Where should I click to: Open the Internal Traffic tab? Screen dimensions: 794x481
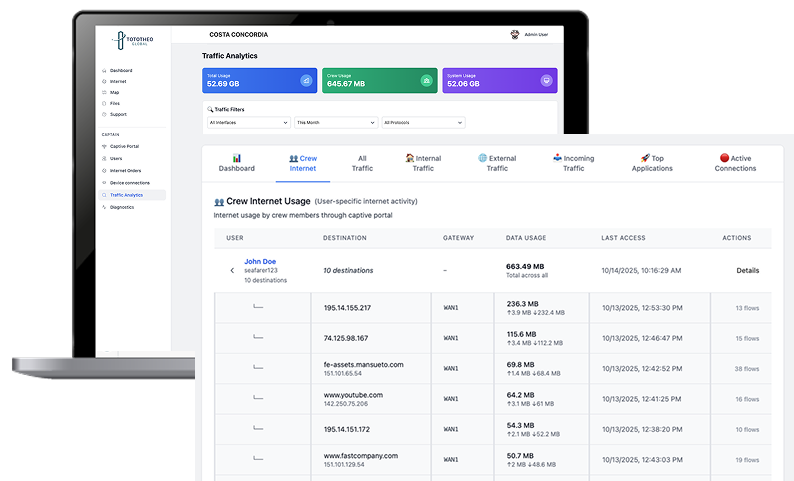[x=423, y=163]
